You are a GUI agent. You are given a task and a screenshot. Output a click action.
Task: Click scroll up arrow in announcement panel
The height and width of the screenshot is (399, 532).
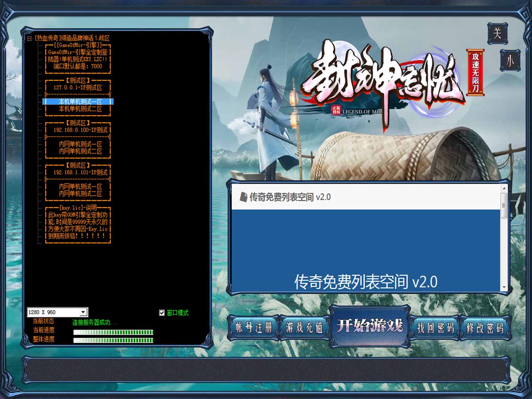click(x=504, y=189)
